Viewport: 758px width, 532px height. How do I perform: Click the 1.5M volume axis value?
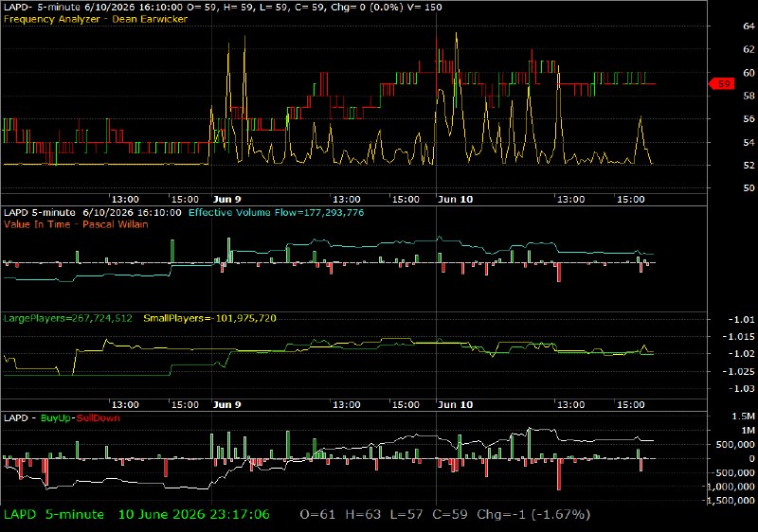point(744,417)
